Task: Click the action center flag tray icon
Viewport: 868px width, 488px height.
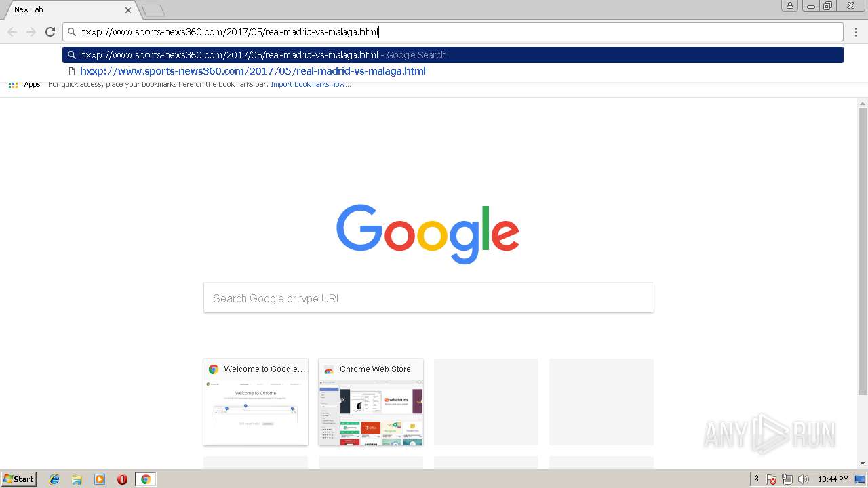Action: tap(771, 479)
